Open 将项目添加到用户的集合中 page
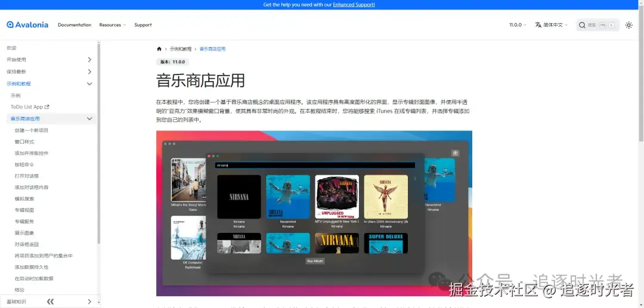 pos(44,256)
